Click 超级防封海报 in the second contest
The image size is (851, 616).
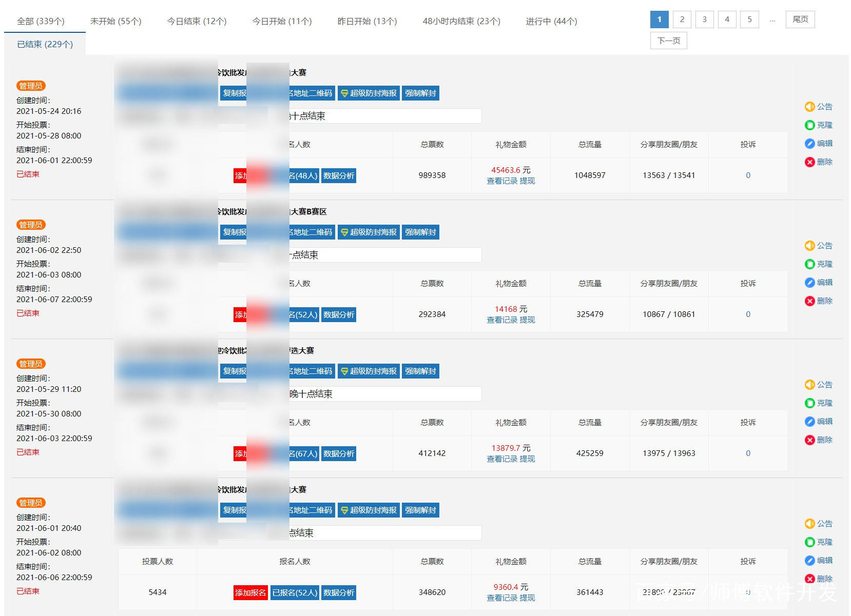coord(369,232)
